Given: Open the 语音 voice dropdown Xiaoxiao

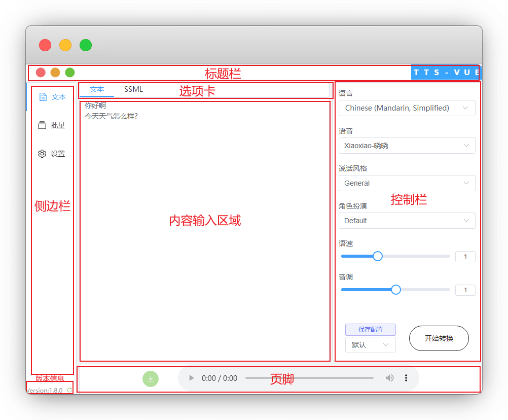Looking at the screenshot, I should (407, 146).
